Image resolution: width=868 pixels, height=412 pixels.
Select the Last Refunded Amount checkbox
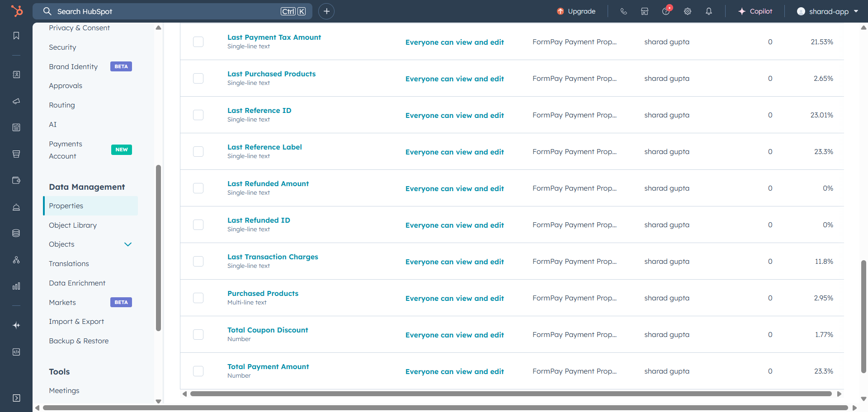point(198,188)
